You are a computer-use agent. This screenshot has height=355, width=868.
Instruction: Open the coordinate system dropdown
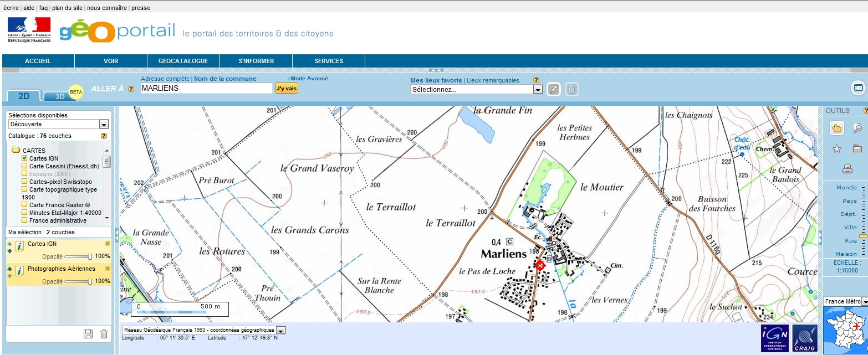[203, 330]
